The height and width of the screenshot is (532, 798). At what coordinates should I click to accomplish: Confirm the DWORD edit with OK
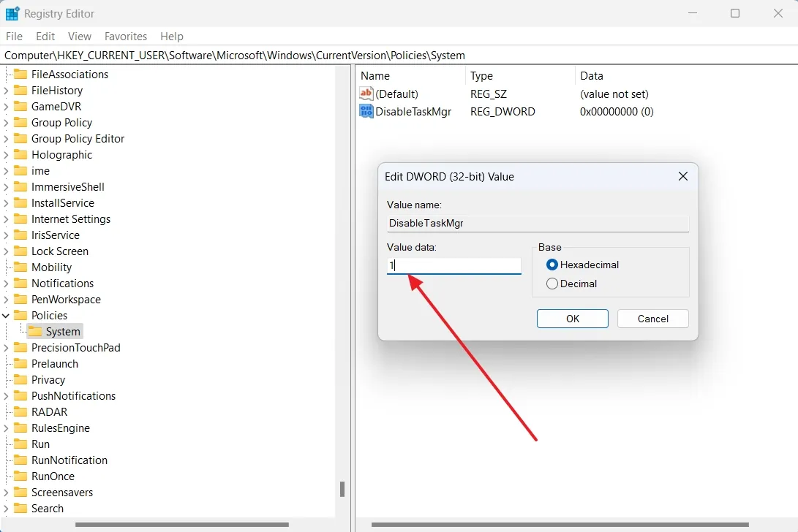[573, 319]
